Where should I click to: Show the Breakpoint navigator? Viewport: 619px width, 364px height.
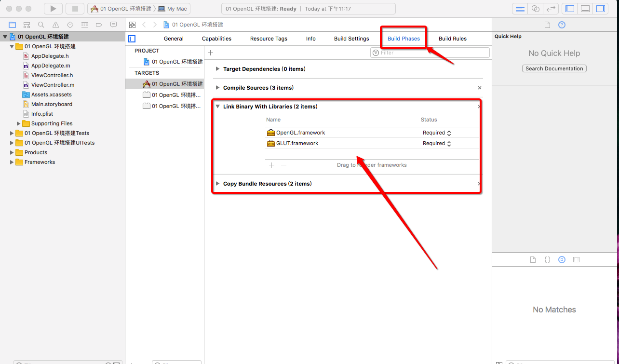pyautogui.click(x=99, y=25)
